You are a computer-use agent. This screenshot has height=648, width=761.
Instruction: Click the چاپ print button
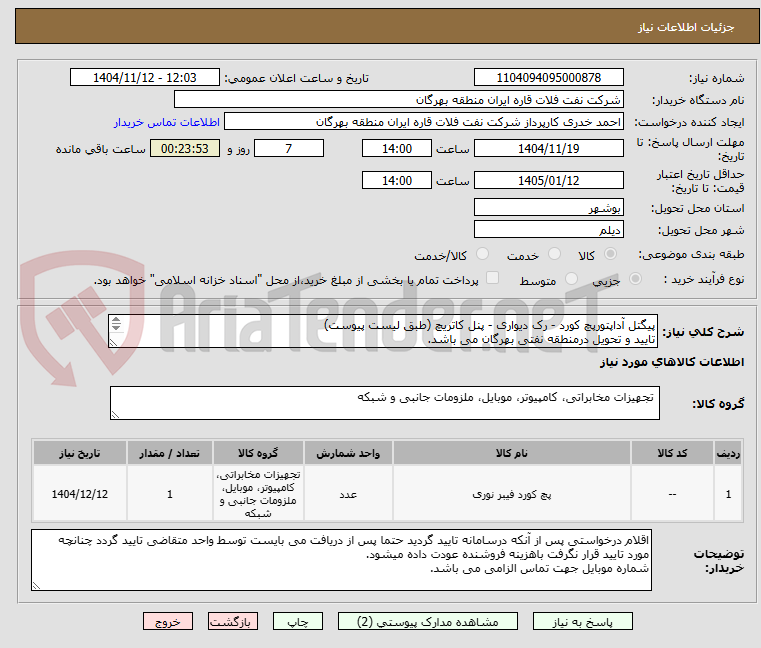click(x=298, y=621)
